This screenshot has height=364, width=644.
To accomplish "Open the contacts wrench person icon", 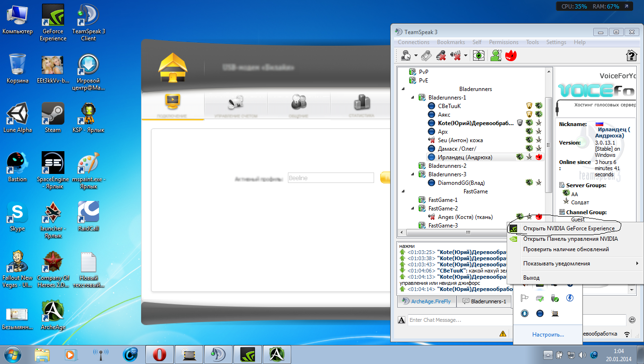I will [496, 56].
